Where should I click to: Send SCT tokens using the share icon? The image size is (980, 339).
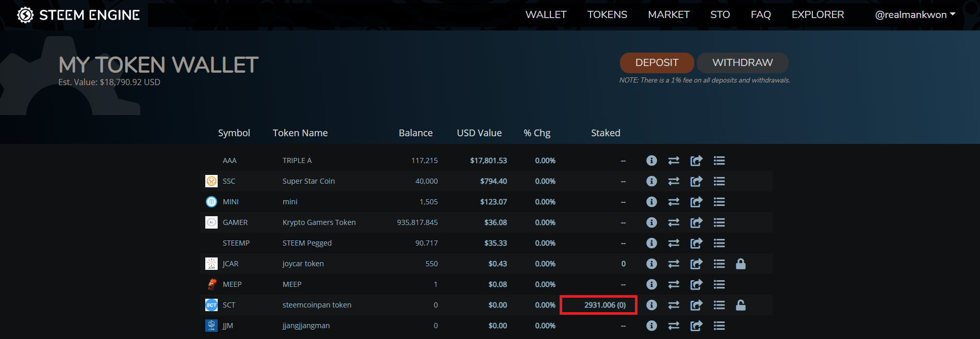point(696,305)
